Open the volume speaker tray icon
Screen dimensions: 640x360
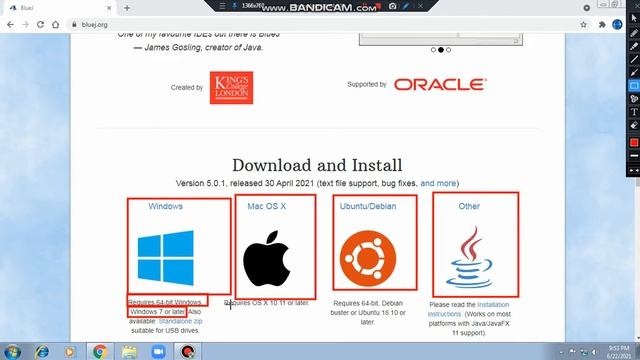[594, 352]
